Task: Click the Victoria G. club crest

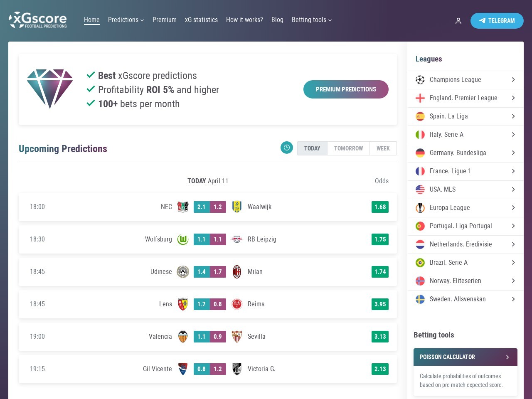Action: point(237,369)
